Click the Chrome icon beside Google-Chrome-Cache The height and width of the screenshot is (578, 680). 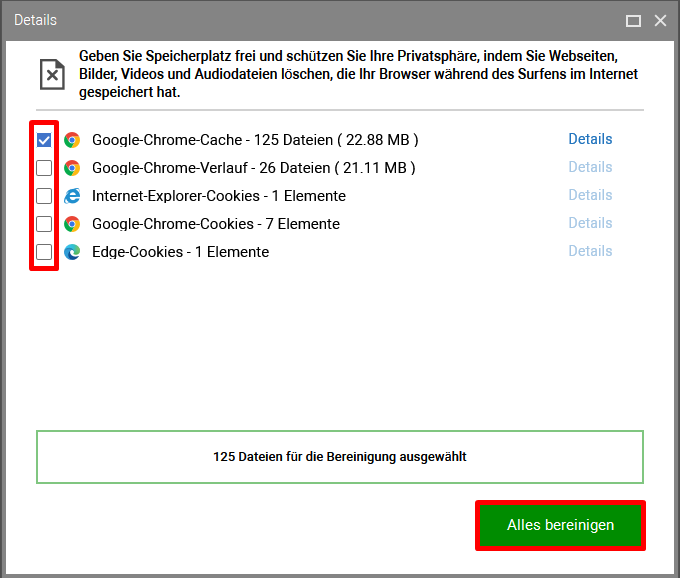(x=72, y=140)
